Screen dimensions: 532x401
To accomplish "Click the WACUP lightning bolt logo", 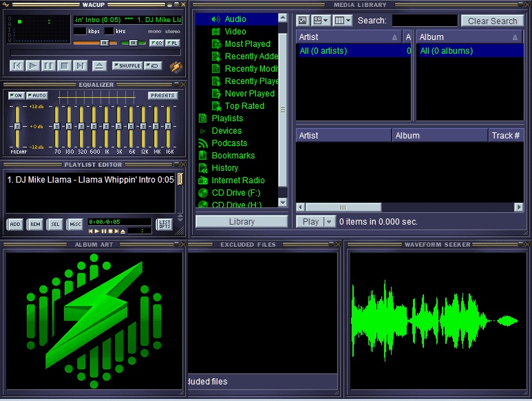I will tap(175, 67).
